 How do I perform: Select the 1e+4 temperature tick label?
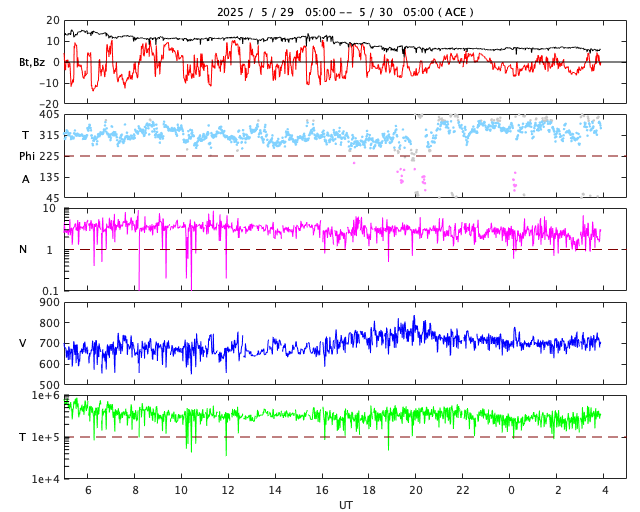45,479
